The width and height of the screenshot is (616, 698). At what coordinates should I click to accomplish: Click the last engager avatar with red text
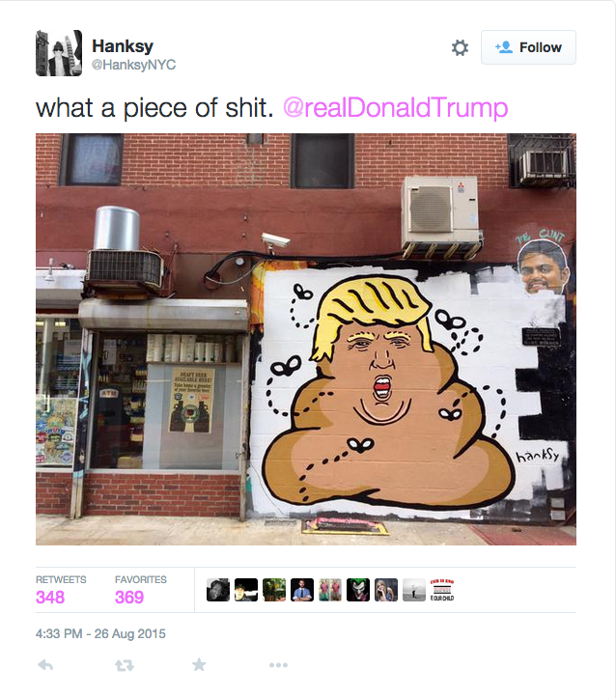442,590
